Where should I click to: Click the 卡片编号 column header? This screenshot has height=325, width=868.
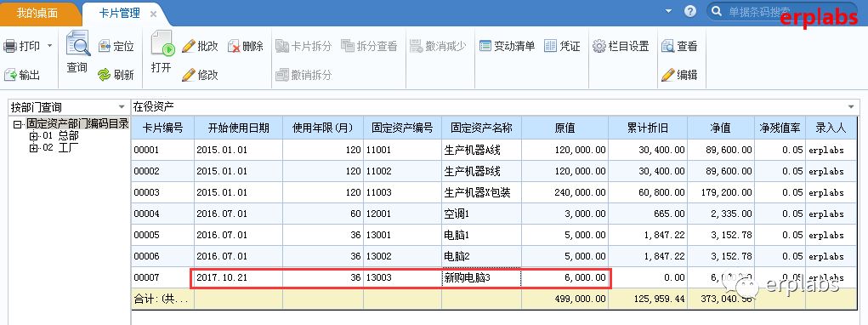tap(162, 128)
